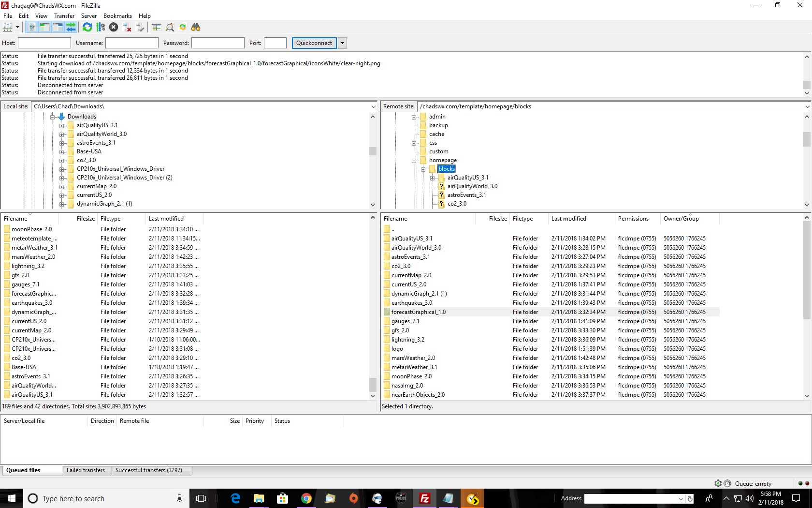Open Task View on the taskbar
This screenshot has width=812, height=508.
click(x=201, y=498)
